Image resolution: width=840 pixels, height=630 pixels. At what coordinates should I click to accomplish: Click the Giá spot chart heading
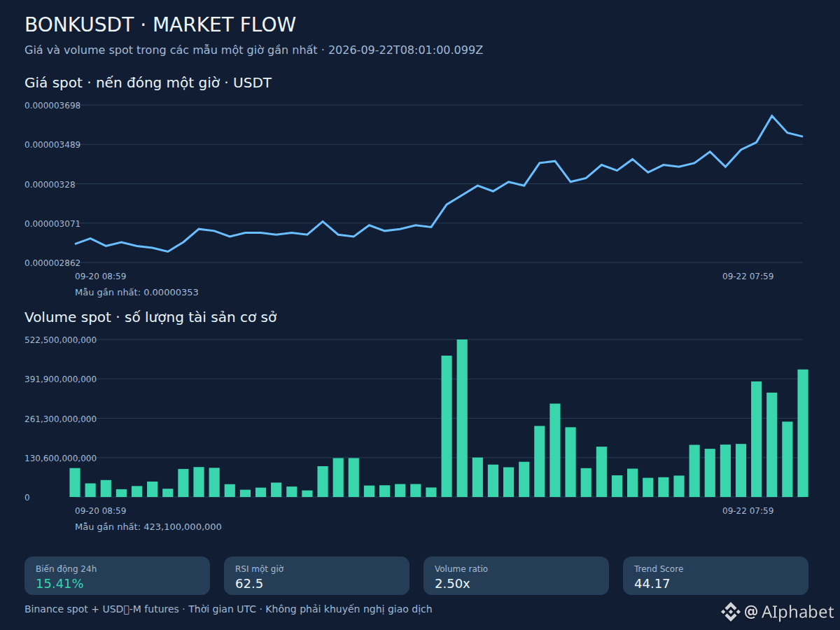[148, 83]
